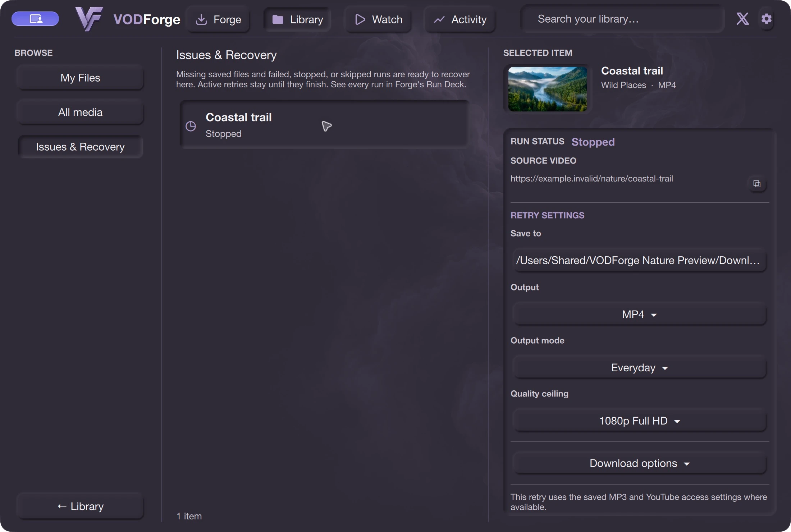This screenshot has width=791, height=532.
Task: Click the clock status icon on Coastal trail
Action: (191, 126)
